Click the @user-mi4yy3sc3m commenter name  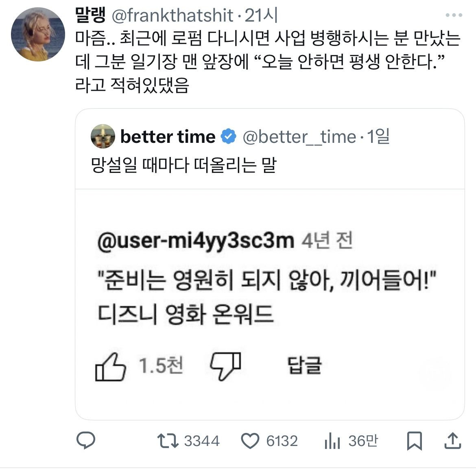click(195, 240)
